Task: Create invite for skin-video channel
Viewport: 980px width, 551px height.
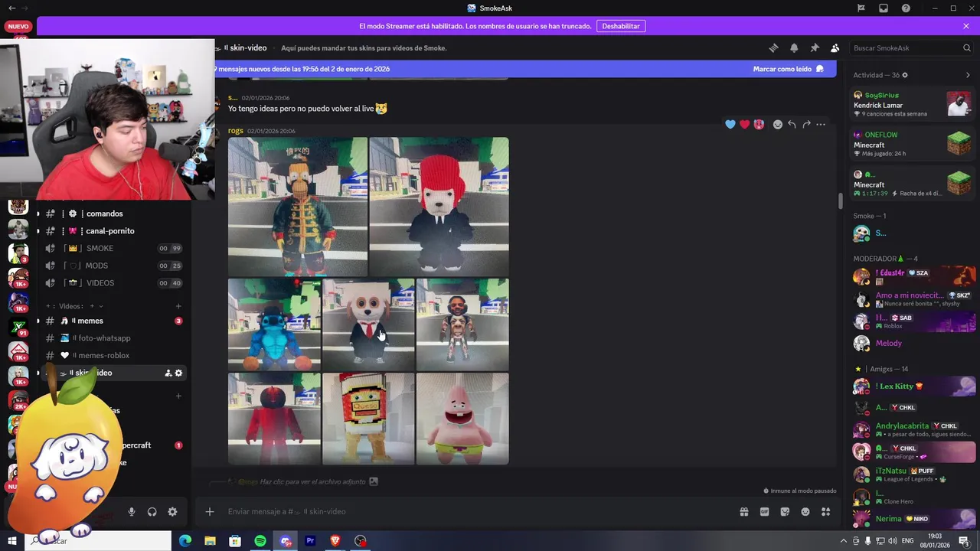Action: [x=168, y=373]
